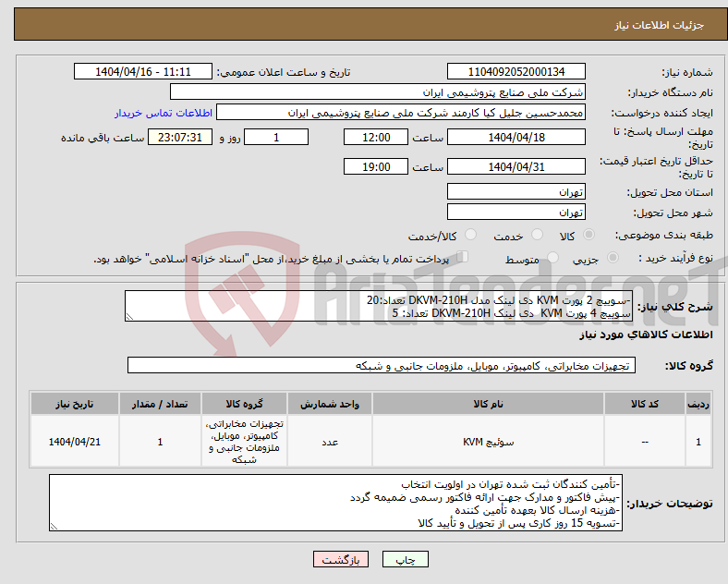This screenshot has height=584, width=728.
Task: Click the response deadline date 1404/04/18
Action: pyautogui.click(x=516, y=137)
